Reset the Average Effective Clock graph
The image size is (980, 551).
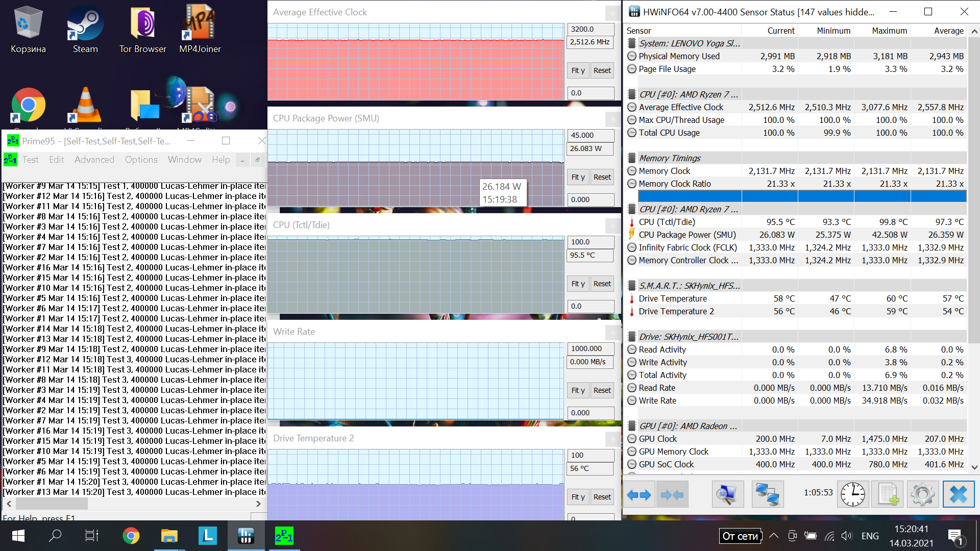tap(602, 70)
